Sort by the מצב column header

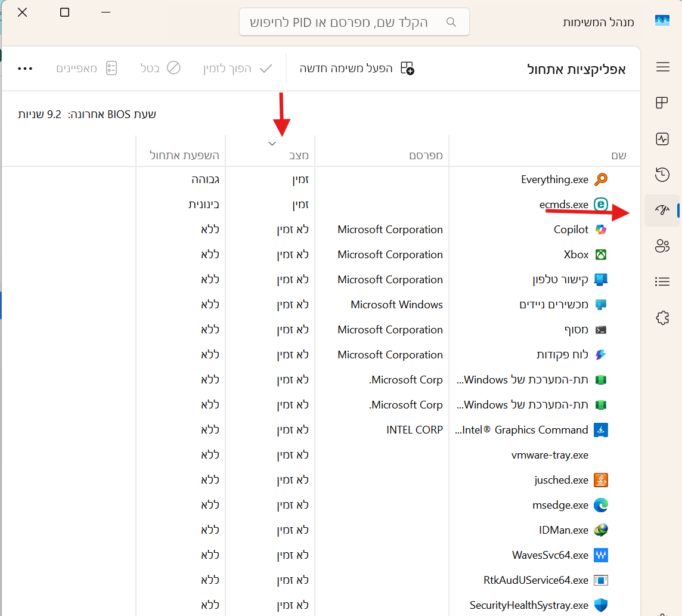(x=270, y=155)
